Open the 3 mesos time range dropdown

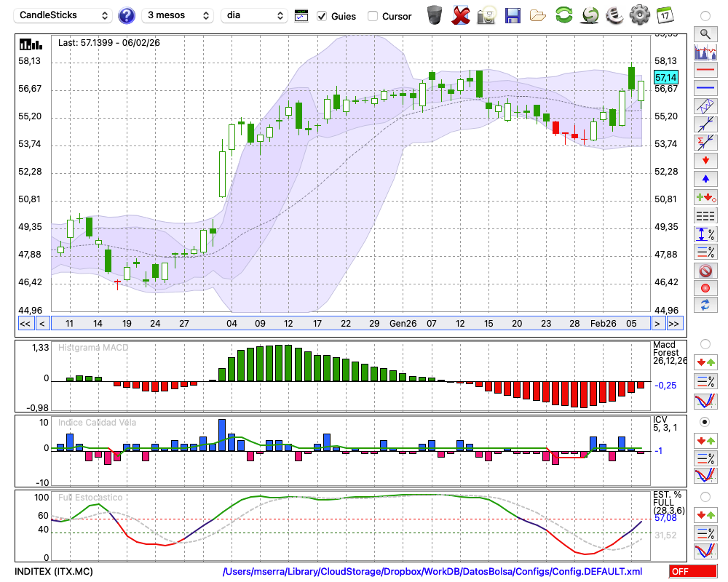[x=178, y=15]
